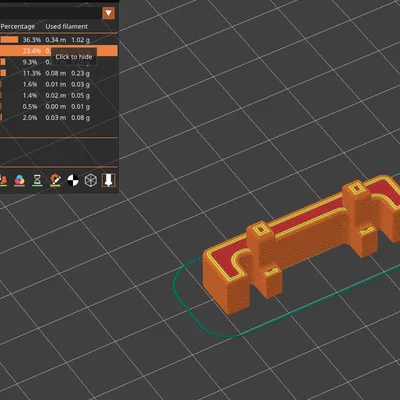400x400 pixels.
Task: Toggle visibility of the 9.3% row
Action: point(59,62)
